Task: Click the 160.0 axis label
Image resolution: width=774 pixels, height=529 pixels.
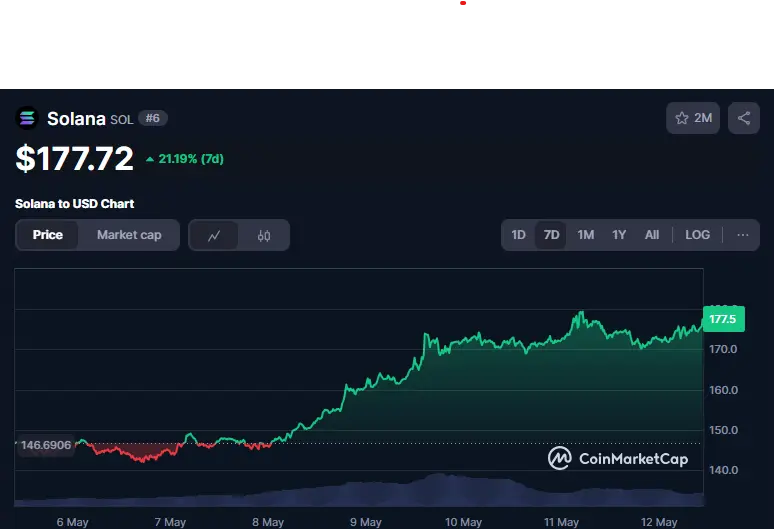Action: [x=723, y=390]
